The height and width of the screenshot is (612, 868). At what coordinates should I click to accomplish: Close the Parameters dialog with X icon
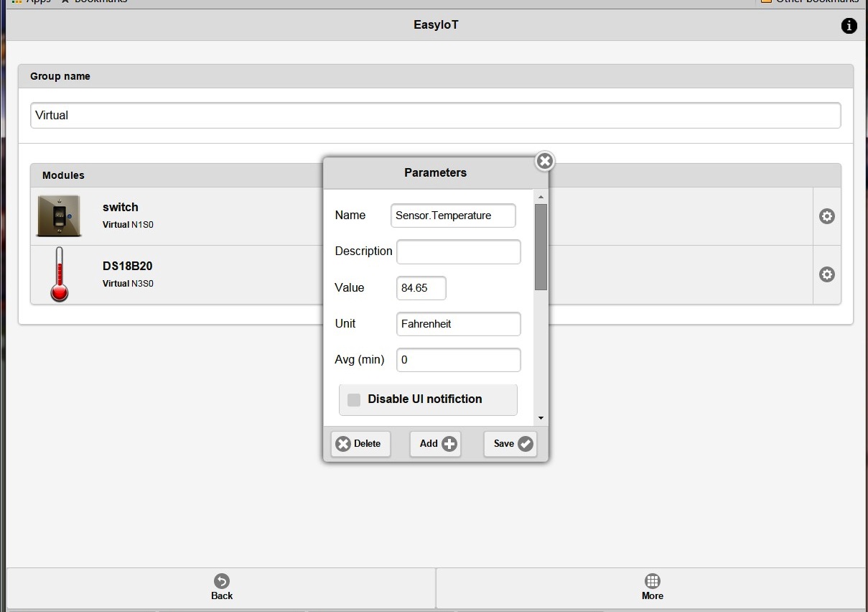tap(545, 161)
